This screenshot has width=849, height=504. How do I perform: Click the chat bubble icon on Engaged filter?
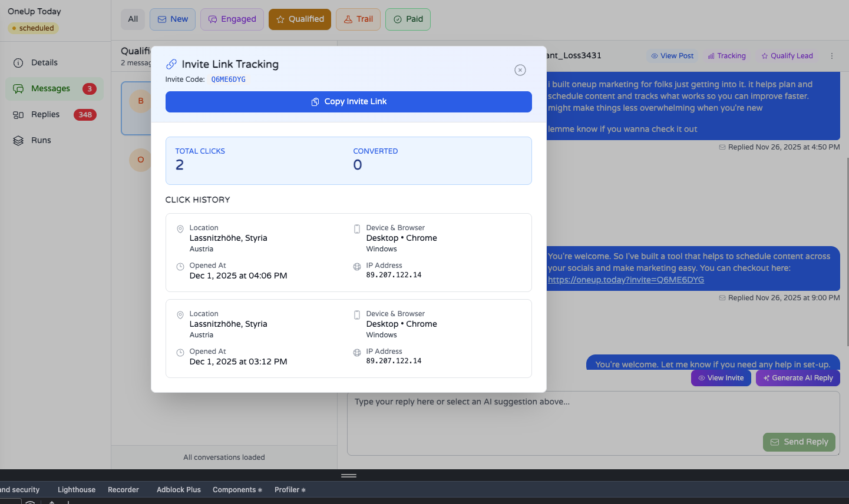(213, 19)
